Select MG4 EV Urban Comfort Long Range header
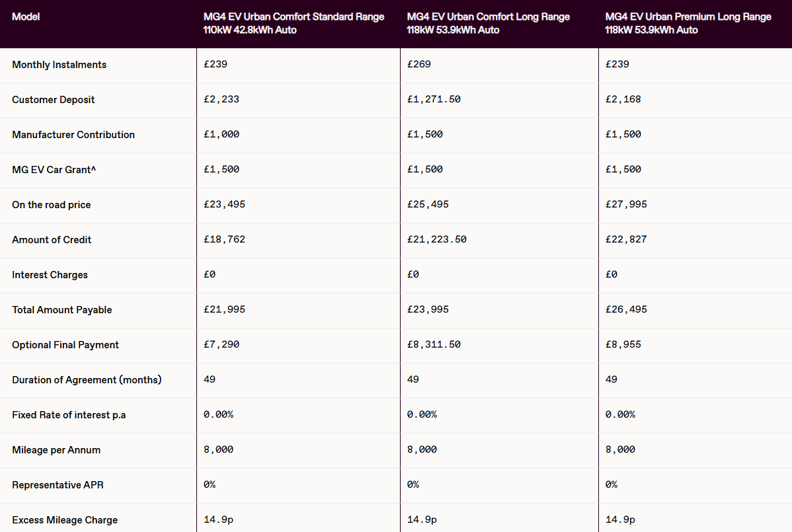Image resolution: width=792 pixels, height=532 pixels. pos(488,23)
